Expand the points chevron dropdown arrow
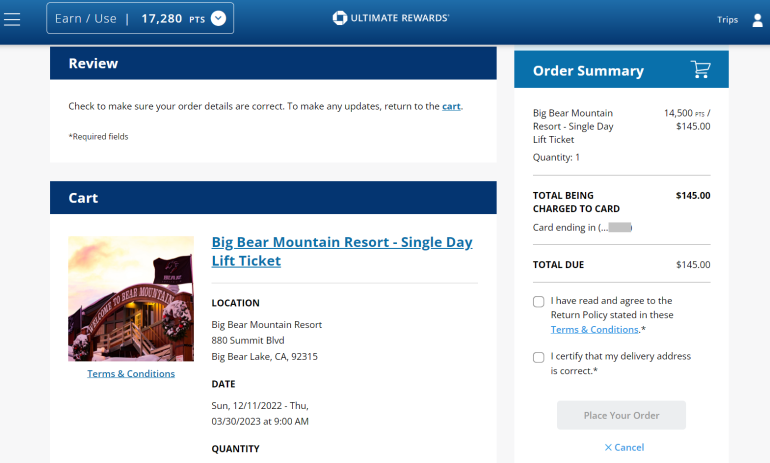Image resolution: width=770 pixels, height=463 pixels. click(218, 18)
